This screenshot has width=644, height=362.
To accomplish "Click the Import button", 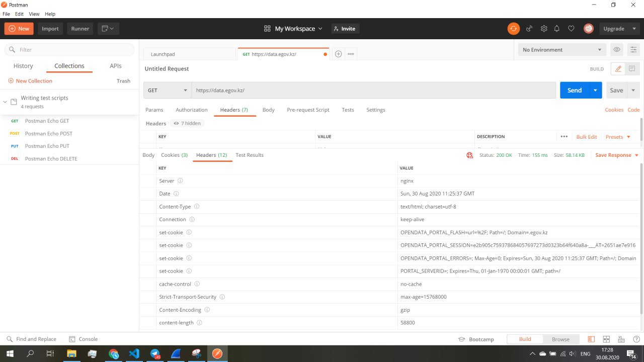I will (50, 29).
